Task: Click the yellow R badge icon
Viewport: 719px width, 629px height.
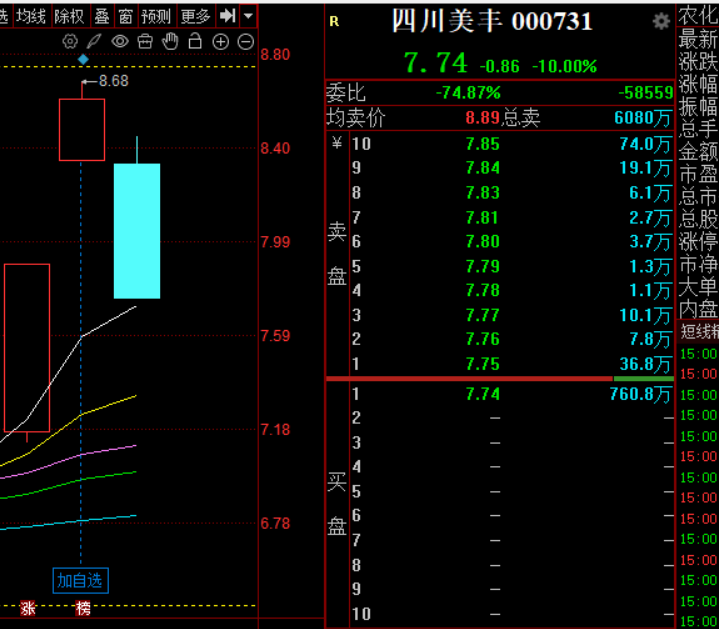Action: (334, 21)
